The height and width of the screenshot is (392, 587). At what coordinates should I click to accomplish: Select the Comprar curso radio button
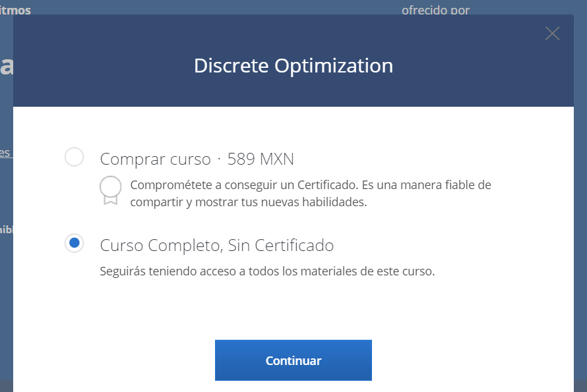point(74,157)
